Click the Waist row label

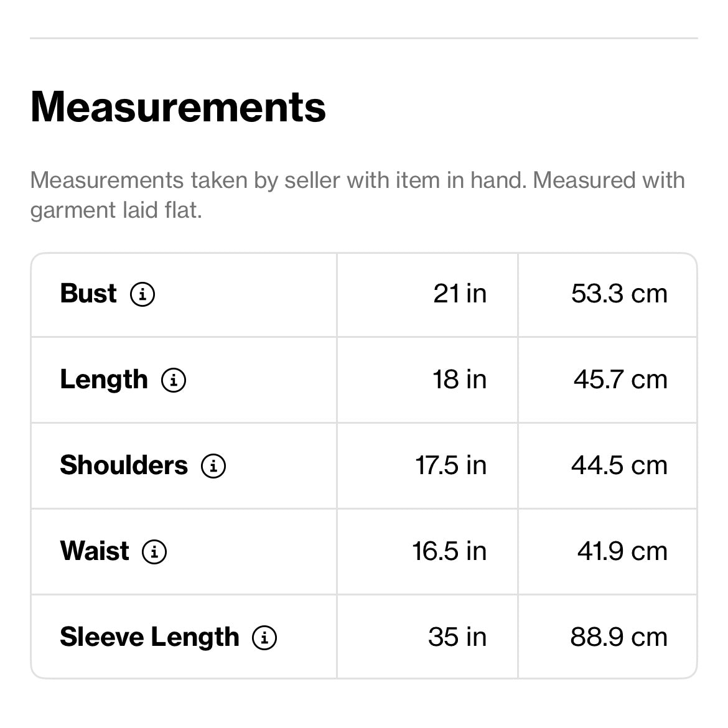click(x=95, y=551)
